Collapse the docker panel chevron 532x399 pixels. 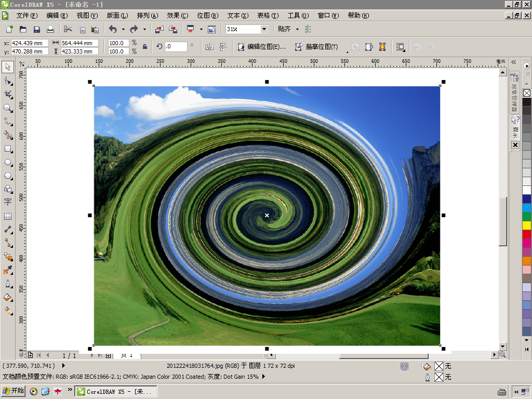tap(514, 62)
